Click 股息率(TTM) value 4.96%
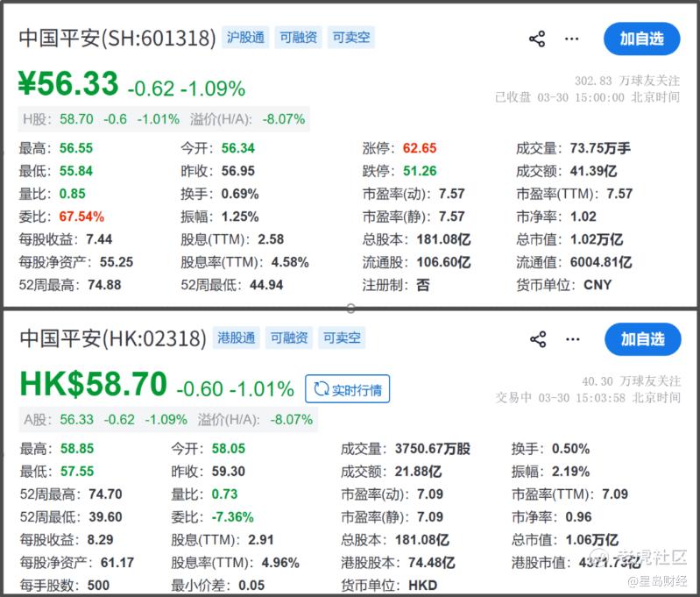This screenshot has width=700, height=597. tap(280, 563)
